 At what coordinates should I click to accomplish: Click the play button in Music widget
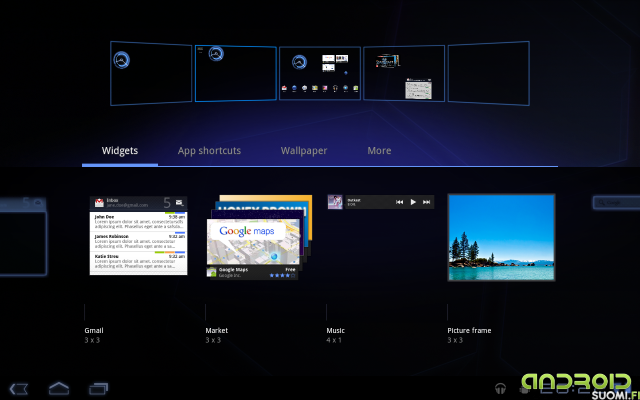(x=413, y=202)
